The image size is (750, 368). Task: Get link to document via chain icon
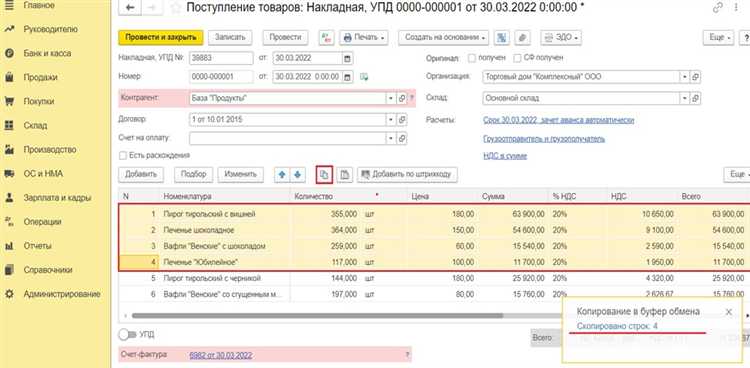717,8
